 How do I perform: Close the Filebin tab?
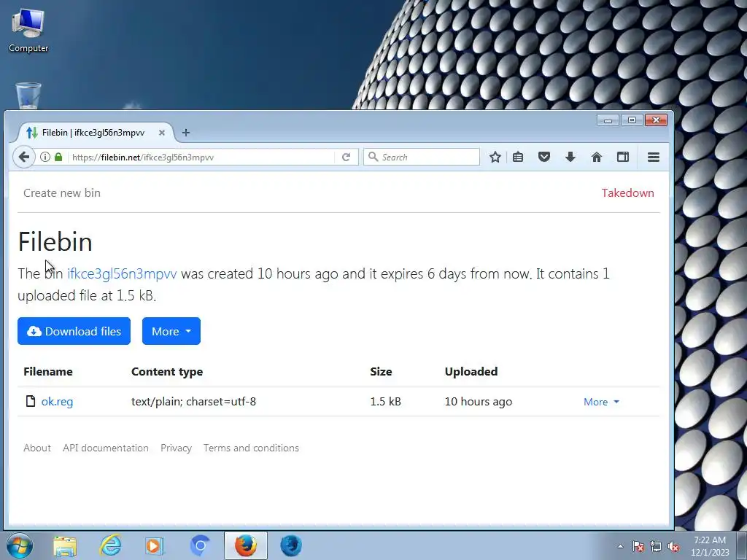[x=162, y=133]
